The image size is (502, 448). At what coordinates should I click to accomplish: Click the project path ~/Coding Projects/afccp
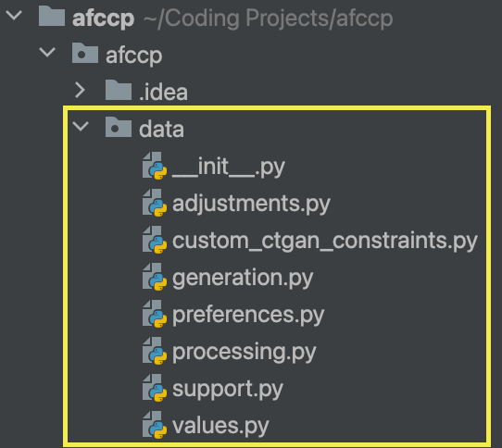268,19
